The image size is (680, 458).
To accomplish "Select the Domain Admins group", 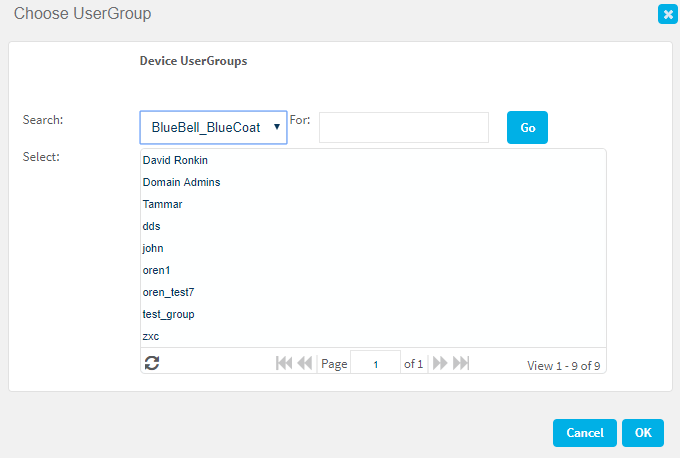I will tap(181, 182).
